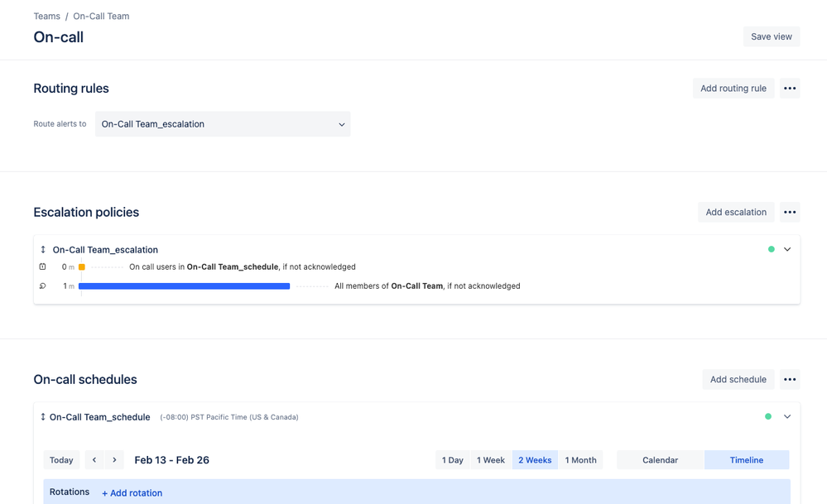This screenshot has height=504, width=827.
Task: Click the Feb 13 - Feb 26 date range
Action: pos(171,459)
